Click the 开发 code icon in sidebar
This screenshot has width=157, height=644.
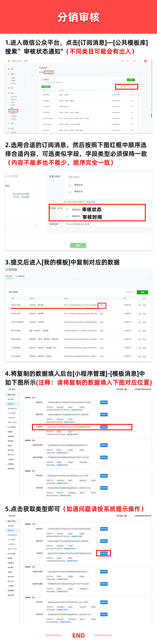click(x=9, y=123)
